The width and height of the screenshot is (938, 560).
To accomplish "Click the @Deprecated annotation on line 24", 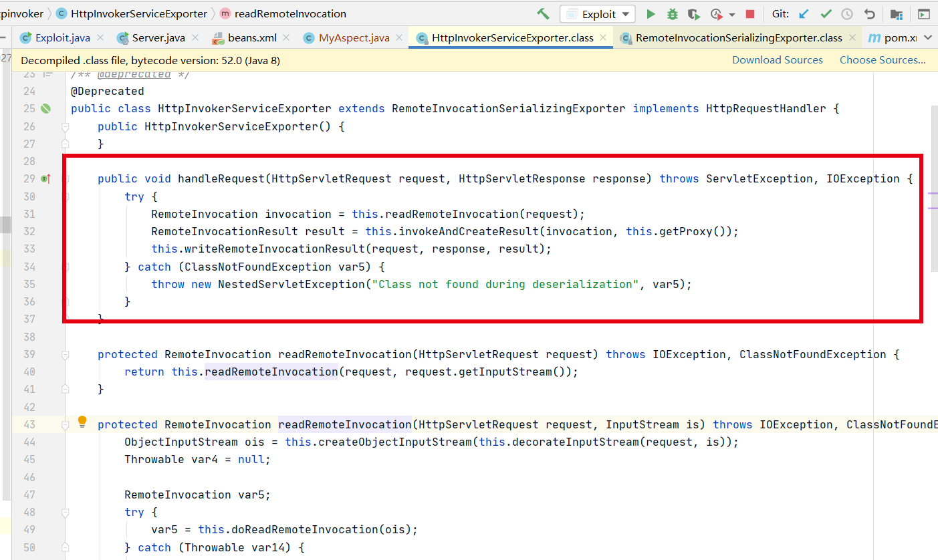I will (107, 91).
